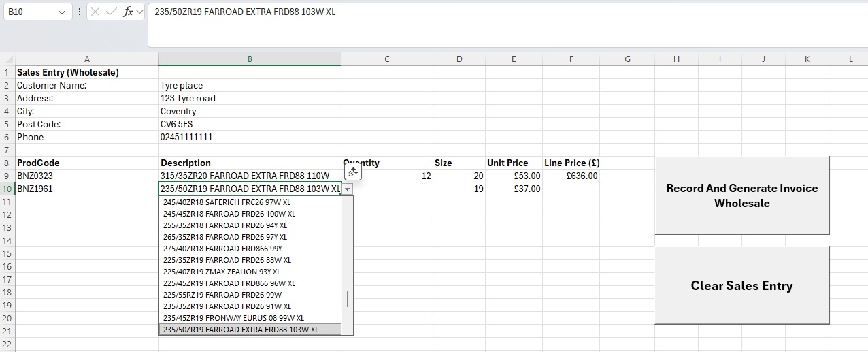Click the Insert Function fx icon
The width and height of the screenshot is (868, 352).
[127, 12]
